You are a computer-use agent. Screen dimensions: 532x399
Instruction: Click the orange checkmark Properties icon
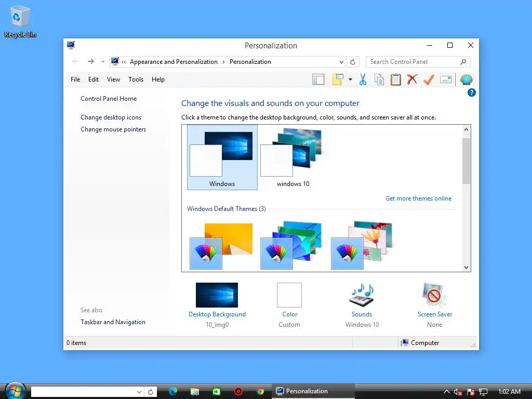pyautogui.click(x=429, y=79)
